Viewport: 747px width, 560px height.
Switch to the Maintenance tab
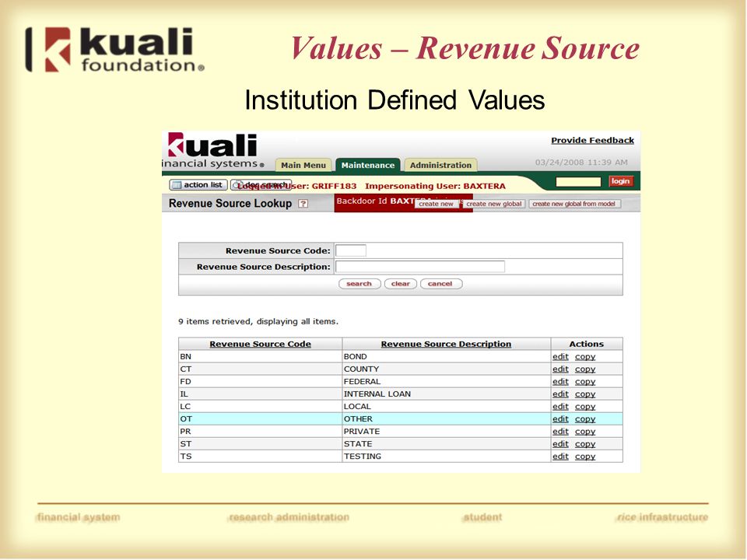click(368, 165)
